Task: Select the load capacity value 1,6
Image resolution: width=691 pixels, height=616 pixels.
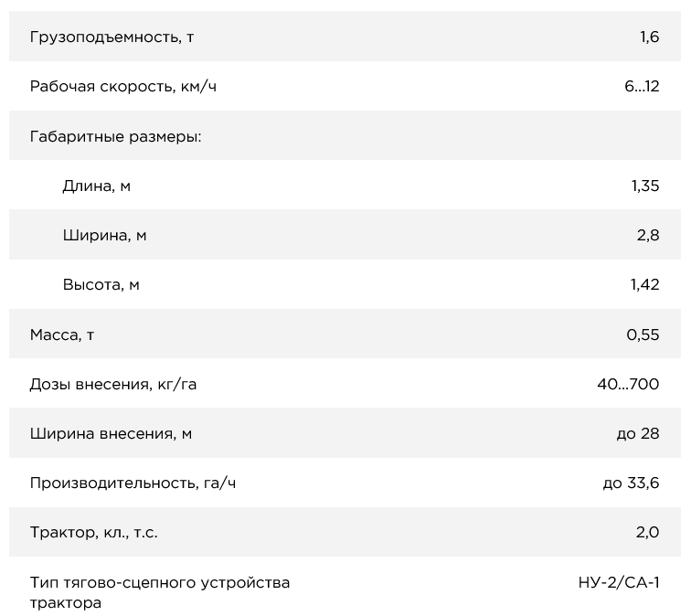Action: click(x=649, y=37)
